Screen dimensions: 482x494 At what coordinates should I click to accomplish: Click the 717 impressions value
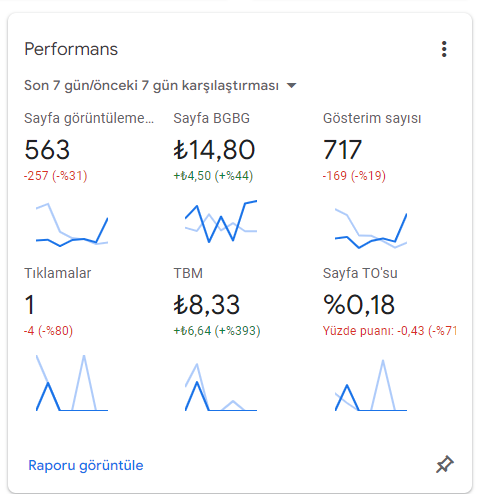tap(342, 150)
